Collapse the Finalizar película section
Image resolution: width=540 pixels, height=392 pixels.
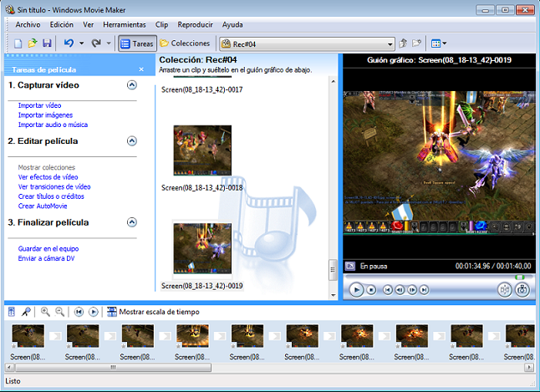click(132, 222)
